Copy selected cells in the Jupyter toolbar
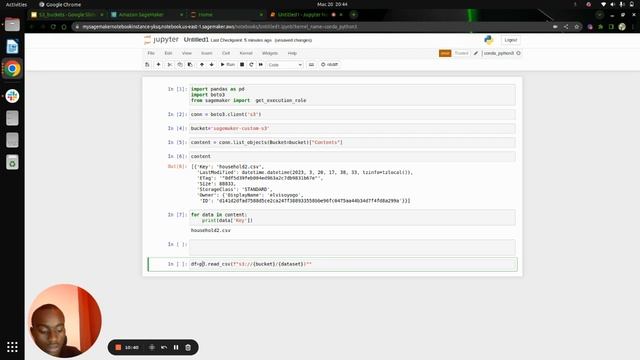This screenshot has width=640, height=360. [x=180, y=64]
